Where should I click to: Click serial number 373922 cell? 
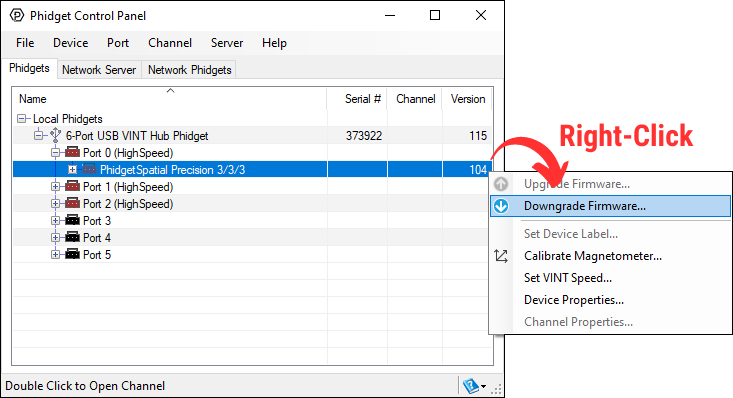pos(364,136)
